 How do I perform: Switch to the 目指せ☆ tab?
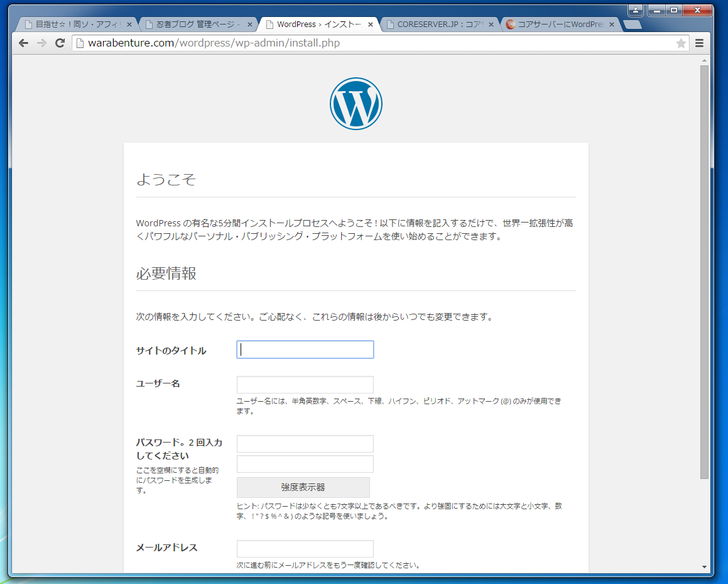(77, 24)
